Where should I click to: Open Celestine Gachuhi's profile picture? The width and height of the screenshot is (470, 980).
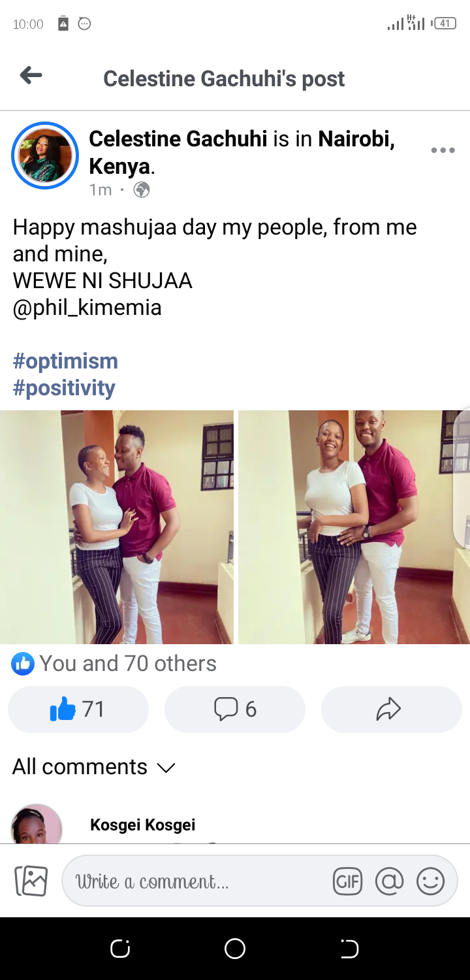(x=45, y=155)
